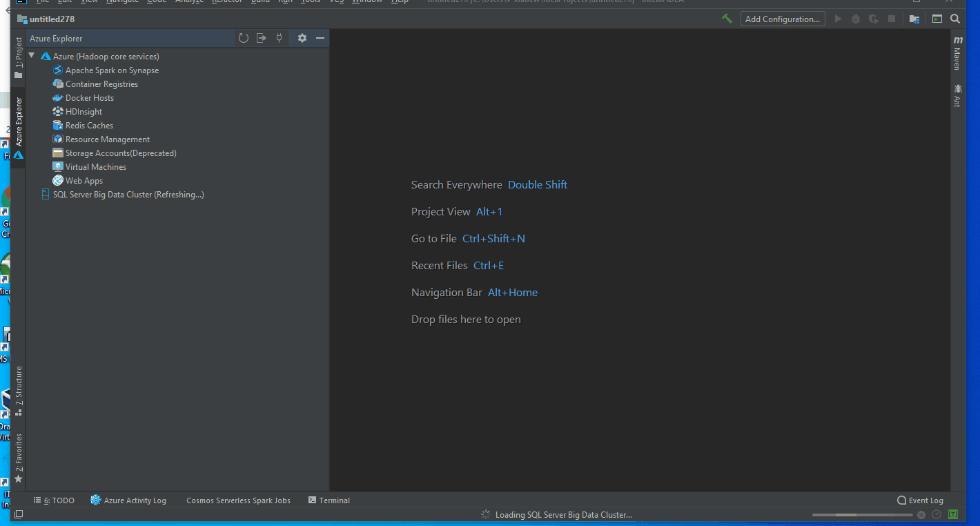This screenshot has height=526, width=980.
Task: Click the sign-in arrow icon in Azure Explorer
Action: click(261, 38)
